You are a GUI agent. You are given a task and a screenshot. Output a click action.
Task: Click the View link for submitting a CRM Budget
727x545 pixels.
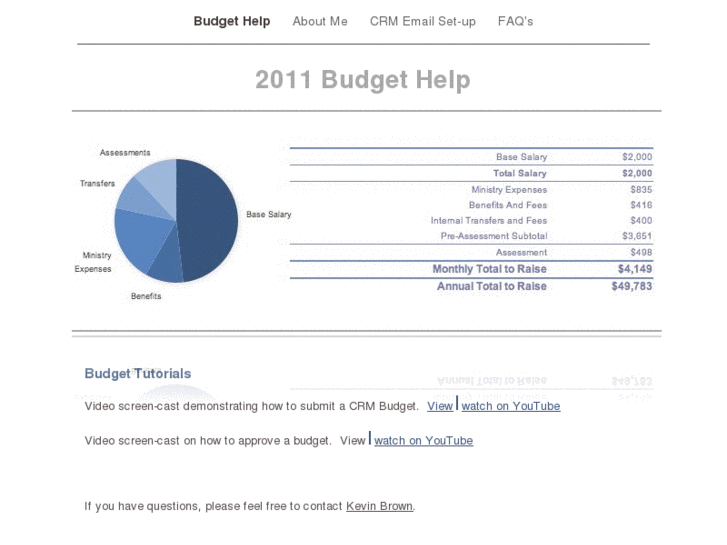tap(440, 406)
